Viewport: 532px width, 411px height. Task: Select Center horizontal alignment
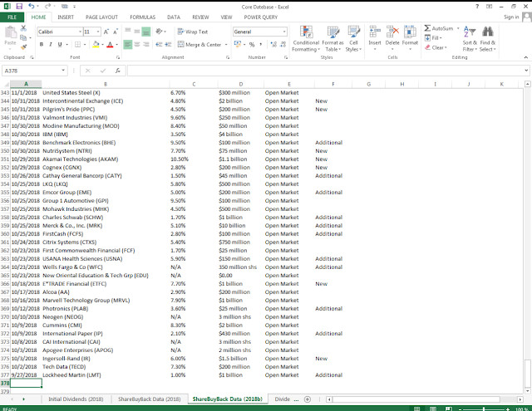click(x=136, y=44)
